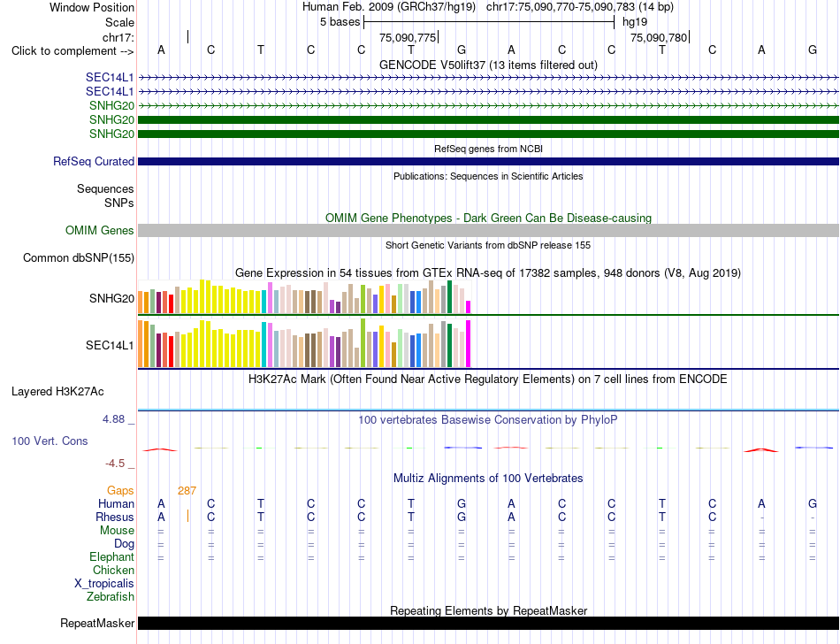The image size is (840, 644).
Task: Click position label 75,090,780
Action: pyautogui.click(x=659, y=37)
